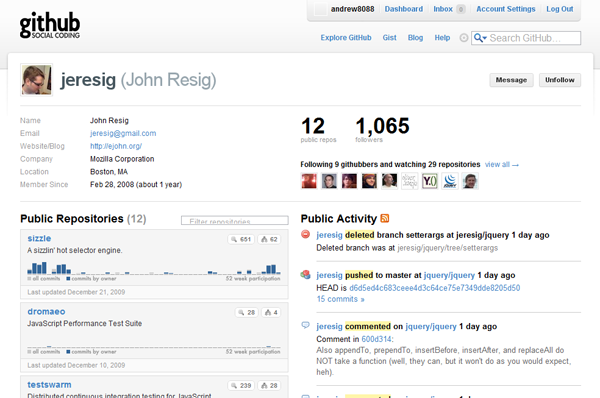Focus the Filter repositories field
This screenshot has height=398, width=600.
tap(235, 221)
